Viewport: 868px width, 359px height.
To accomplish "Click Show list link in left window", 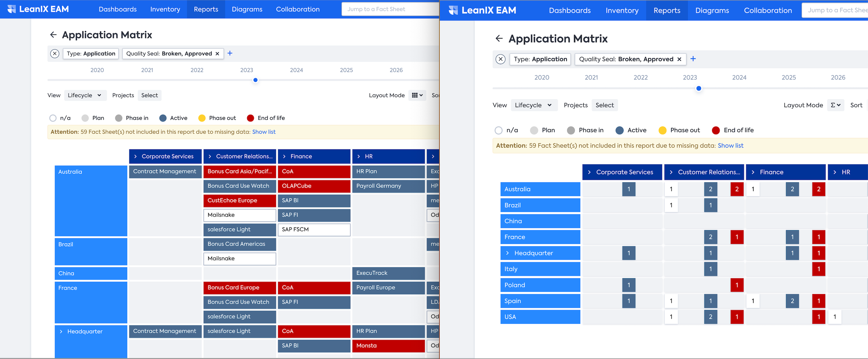I will point(264,132).
